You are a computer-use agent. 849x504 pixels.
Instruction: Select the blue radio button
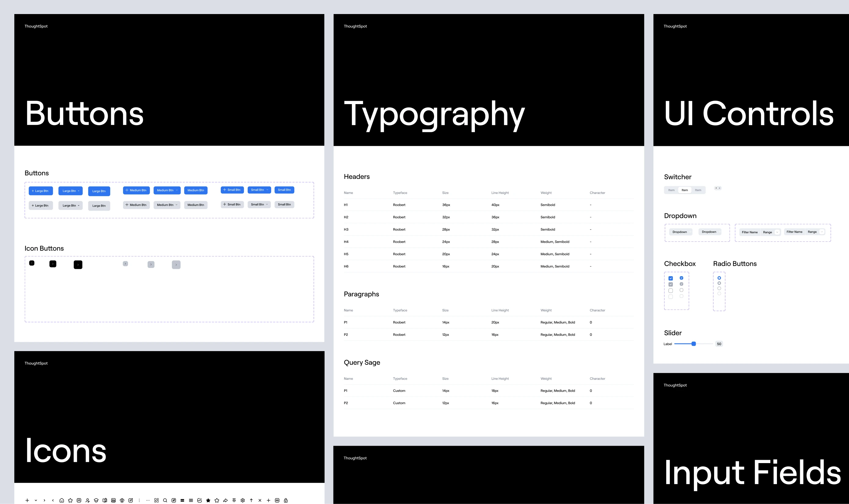(x=719, y=278)
